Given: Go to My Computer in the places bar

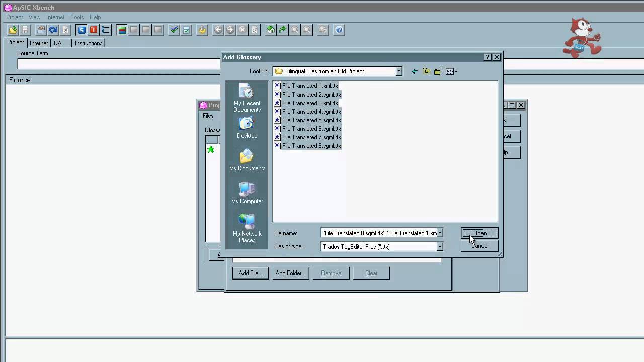Looking at the screenshot, I should (247, 193).
